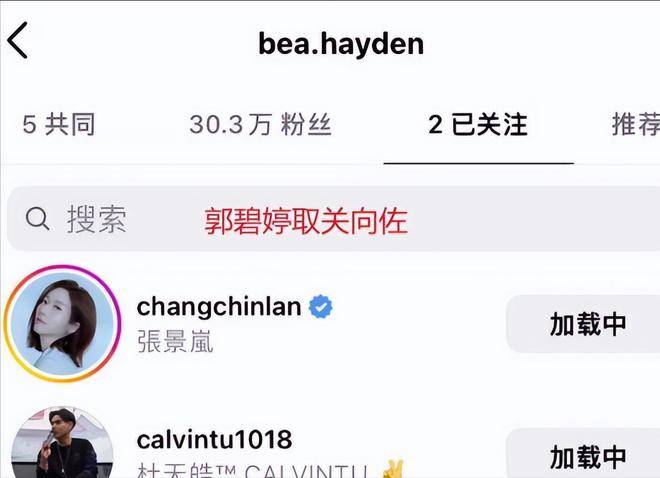Click the search magnifier icon
Image resolution: width=660 pixels, height=478 pixels.
(37, 219)
